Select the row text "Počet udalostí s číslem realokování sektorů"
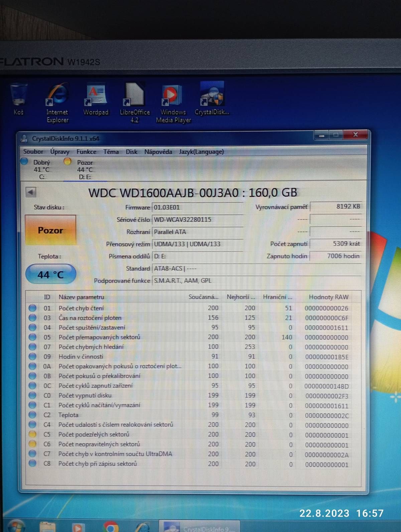 tap(116, 424)
